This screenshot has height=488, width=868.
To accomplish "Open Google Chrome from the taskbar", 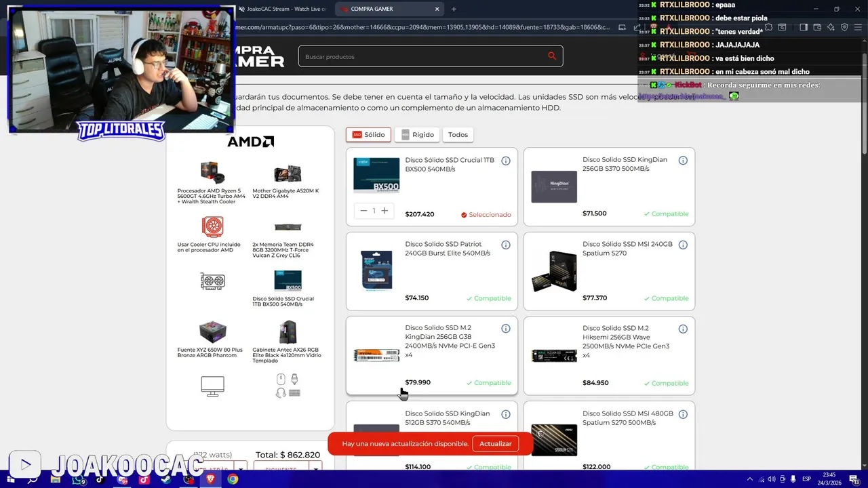I will coord(233,479).
